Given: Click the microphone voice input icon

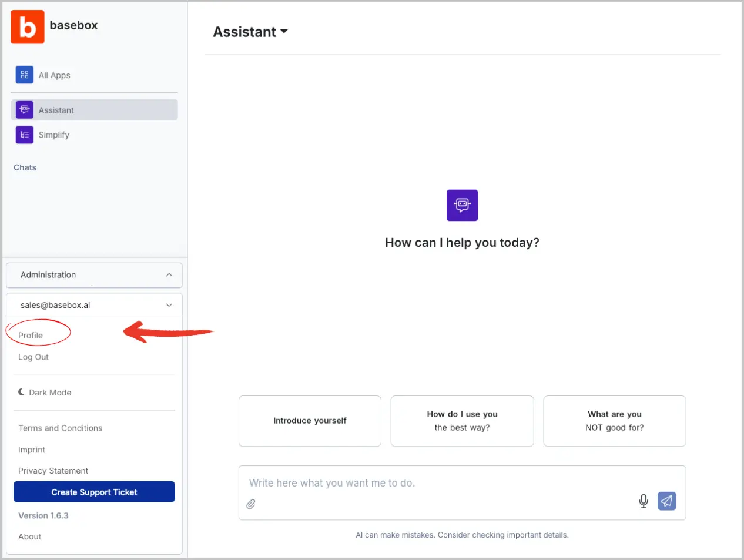Looking at the screenshot, I should pyautogui.click(x=643, y=501).
